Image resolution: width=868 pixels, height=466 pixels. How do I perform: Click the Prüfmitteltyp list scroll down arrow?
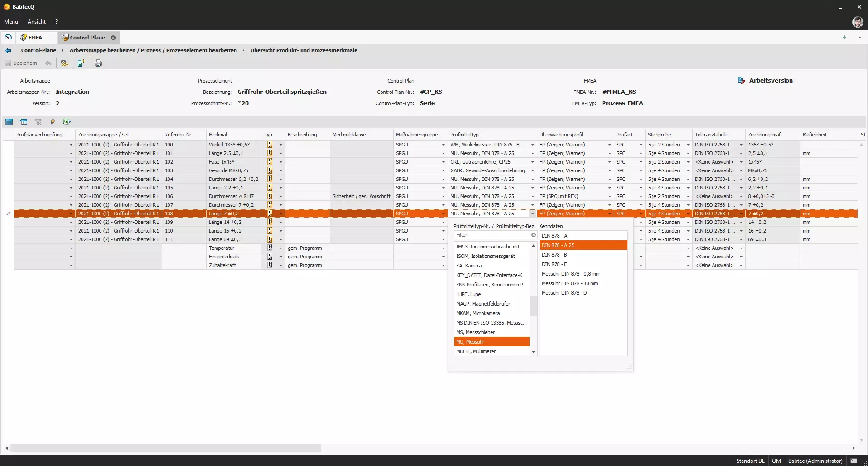pos(533,352)
